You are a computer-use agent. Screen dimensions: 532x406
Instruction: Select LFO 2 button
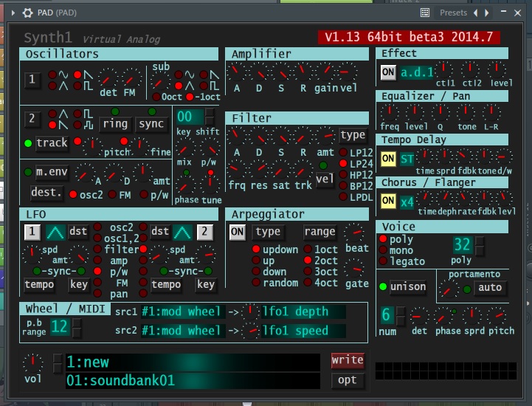204,232
